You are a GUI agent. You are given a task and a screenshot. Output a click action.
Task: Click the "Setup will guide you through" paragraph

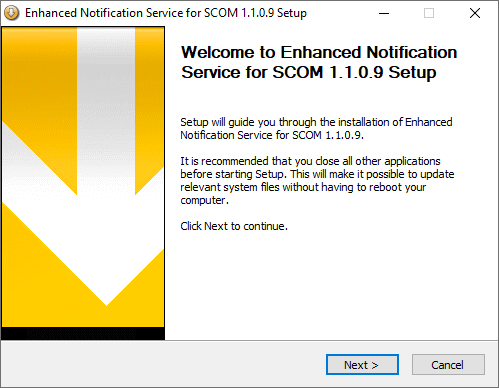316,128
